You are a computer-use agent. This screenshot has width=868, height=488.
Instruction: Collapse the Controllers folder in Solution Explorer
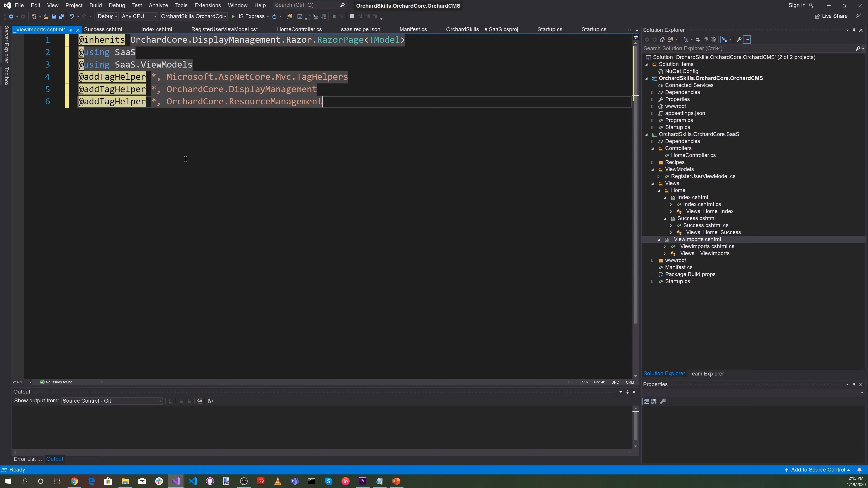click(x=653, y=148)
